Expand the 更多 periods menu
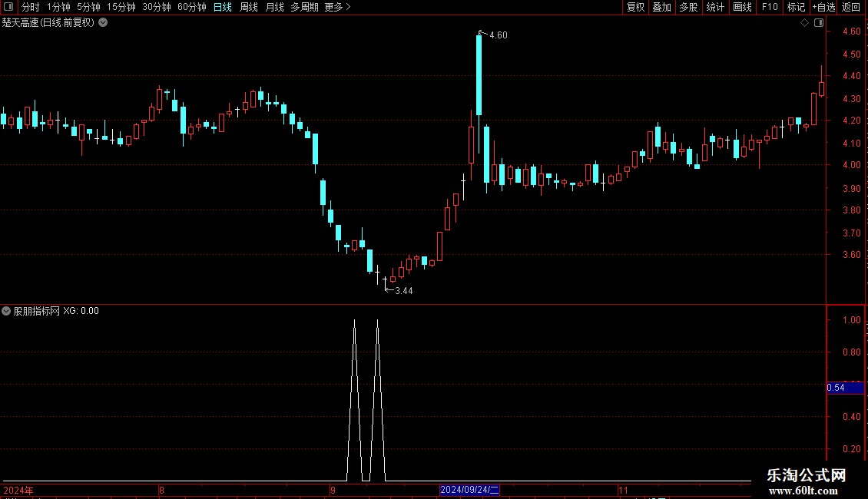The image size is (868, 499). click(338, 7)
